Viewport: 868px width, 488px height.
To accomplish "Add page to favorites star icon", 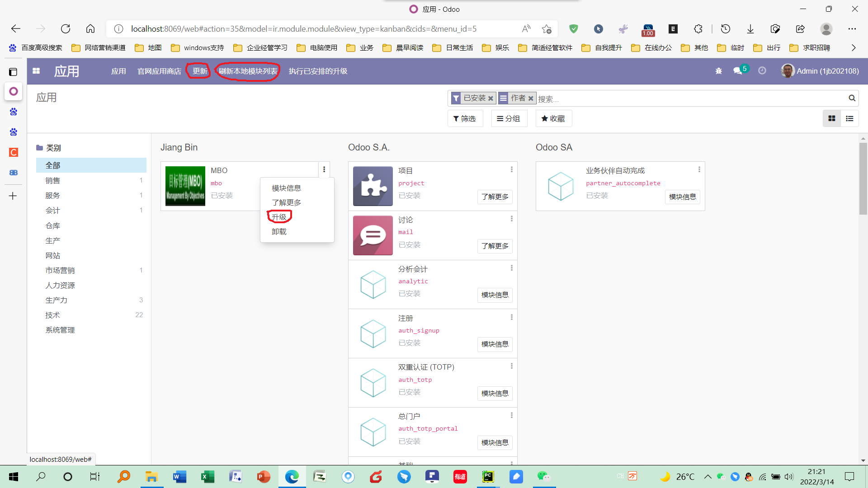I will tap(547, 29).
